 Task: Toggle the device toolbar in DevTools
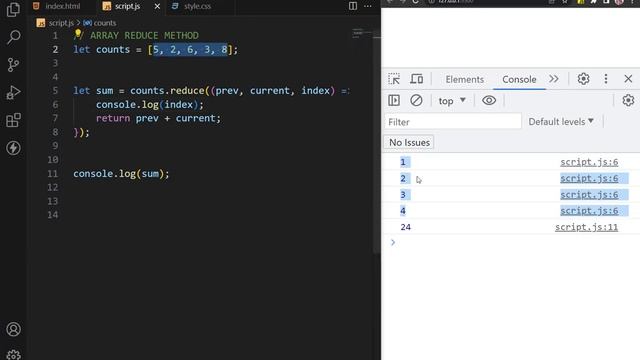(x=416, y=79)
